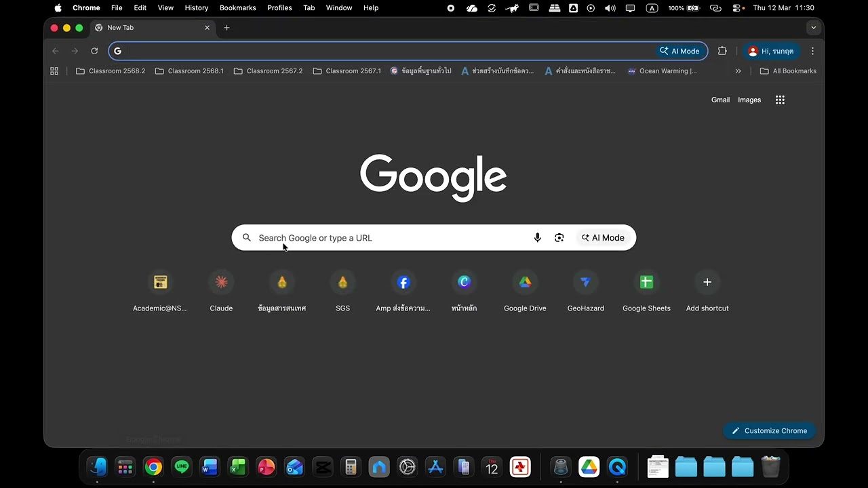Open the Images link

749,100
